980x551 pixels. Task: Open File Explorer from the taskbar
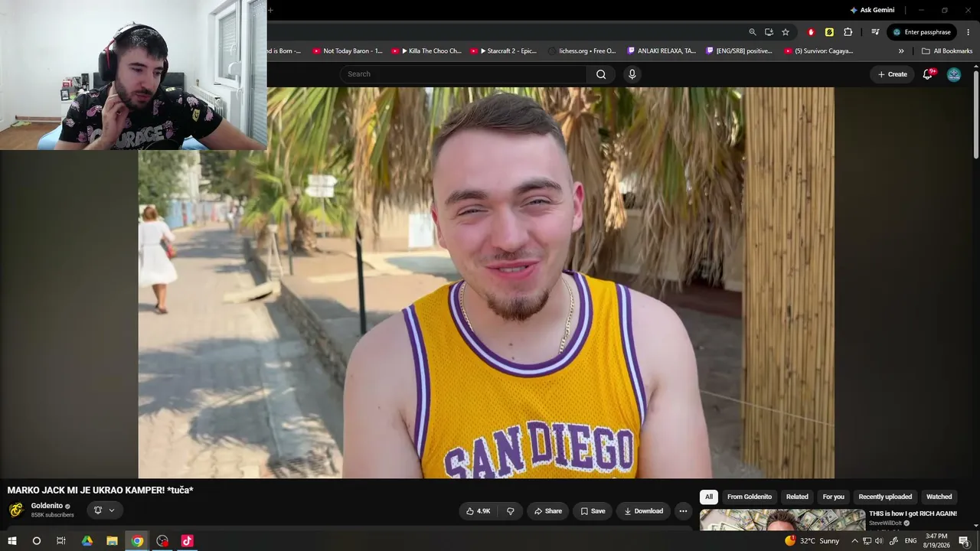(112, 541)
